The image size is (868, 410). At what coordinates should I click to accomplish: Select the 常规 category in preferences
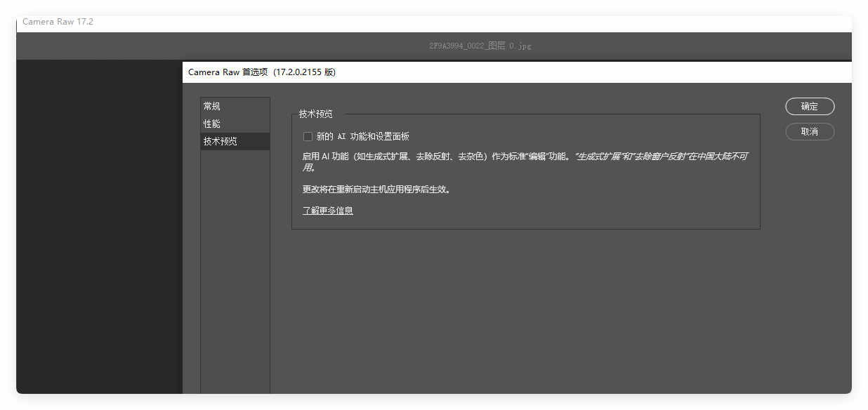212,106
